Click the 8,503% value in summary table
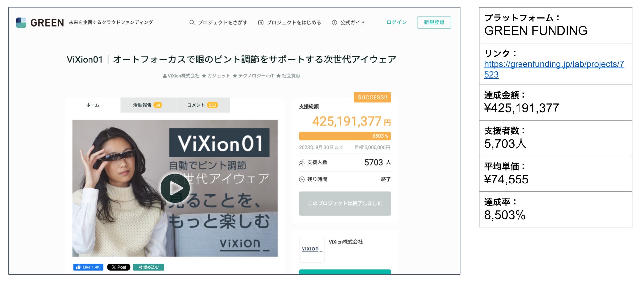The image size is (644, 284). [505, 215]
